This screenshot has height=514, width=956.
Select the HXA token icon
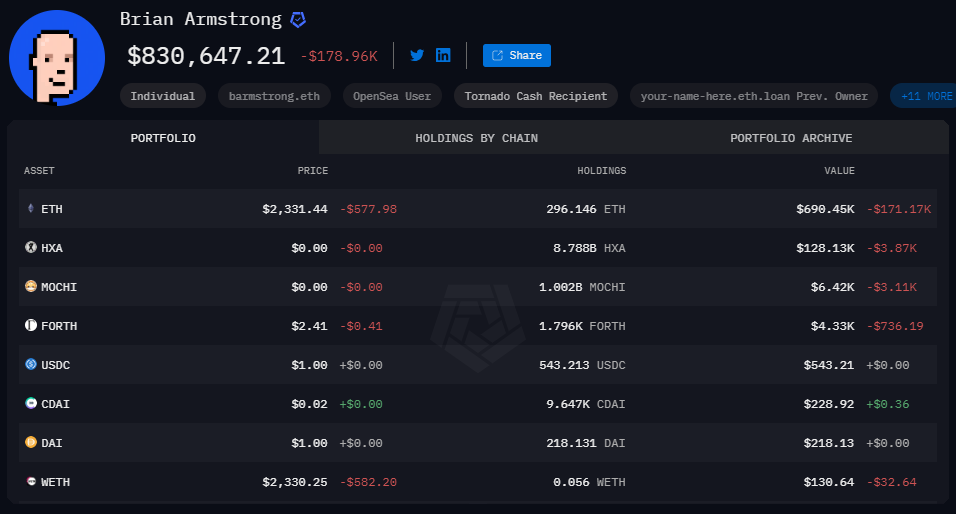point(30,248)
